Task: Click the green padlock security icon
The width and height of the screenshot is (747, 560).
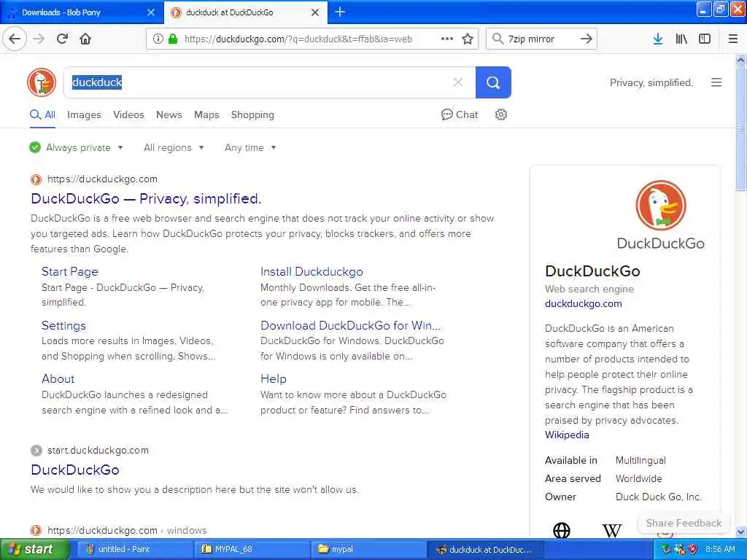Action: tap(173, 39)
